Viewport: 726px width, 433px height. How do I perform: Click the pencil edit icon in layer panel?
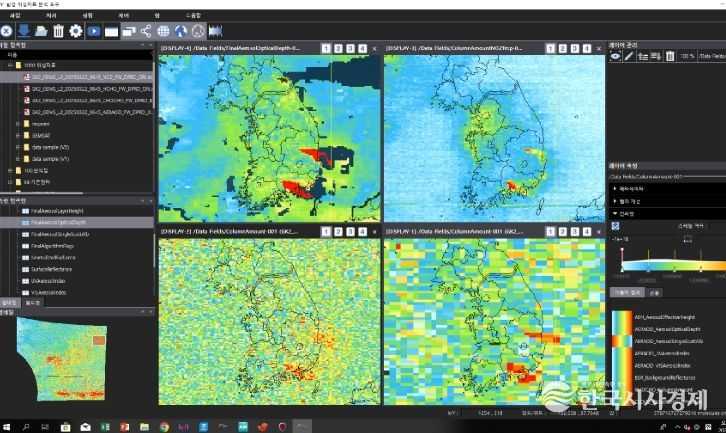click(x=629, y=56)
